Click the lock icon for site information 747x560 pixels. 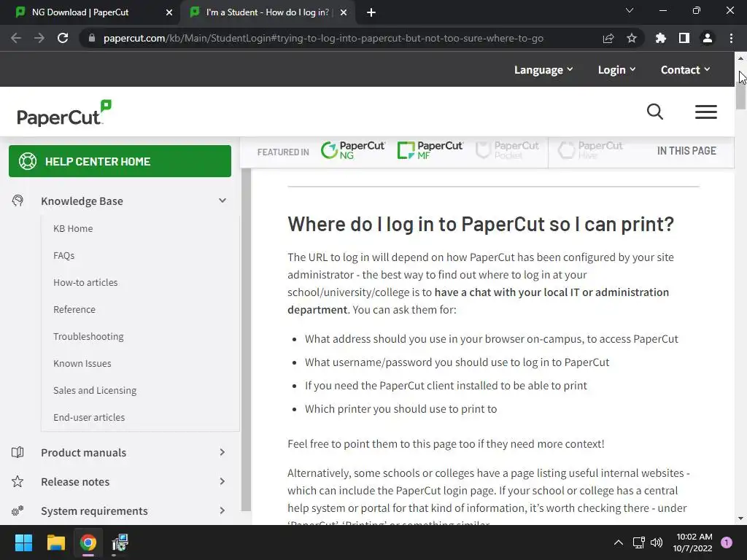(x=92, y=38)
